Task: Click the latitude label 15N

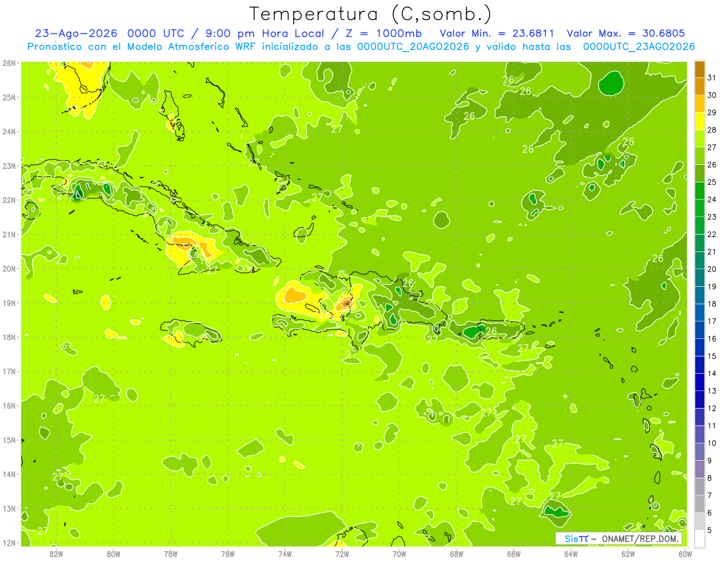Action: coord(9,440)
